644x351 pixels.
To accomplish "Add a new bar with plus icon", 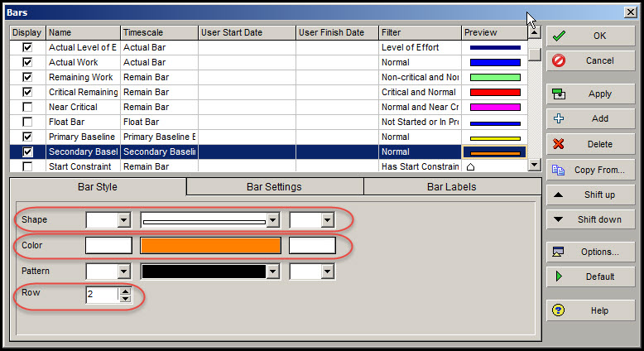I will coord(559,119).
